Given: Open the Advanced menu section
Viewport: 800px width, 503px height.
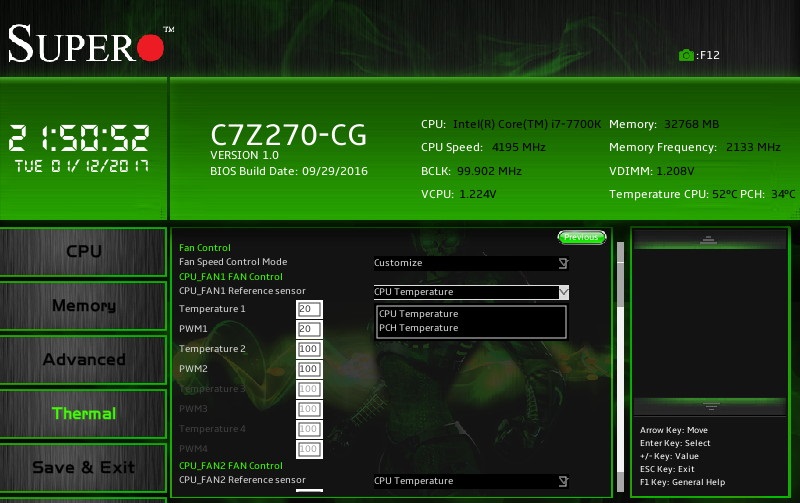Looking at the screenshot, I should (83, 360).
